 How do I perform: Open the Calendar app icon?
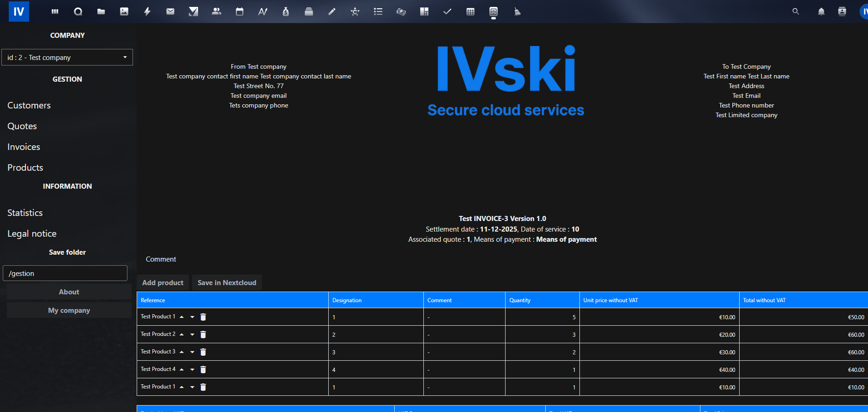point(239,12)
